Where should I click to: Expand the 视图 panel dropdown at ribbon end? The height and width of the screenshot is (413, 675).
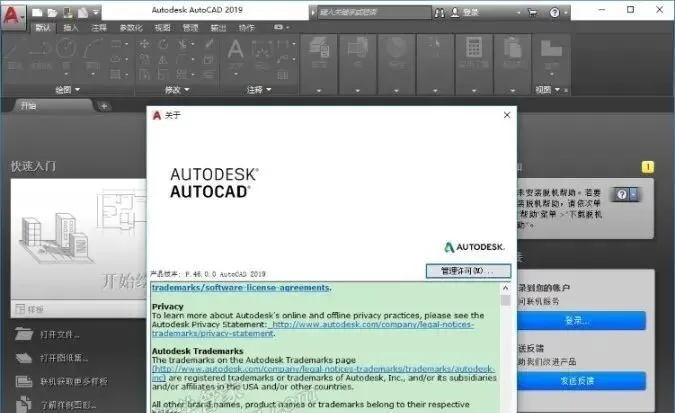(x=547, y=90)
